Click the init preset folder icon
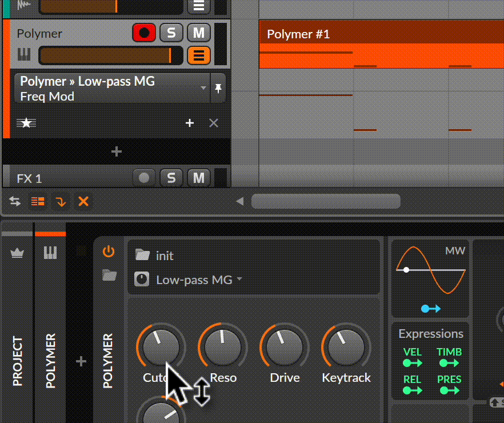Image resolution: width=504 pixels, height=423 pixels. (142, 255)
